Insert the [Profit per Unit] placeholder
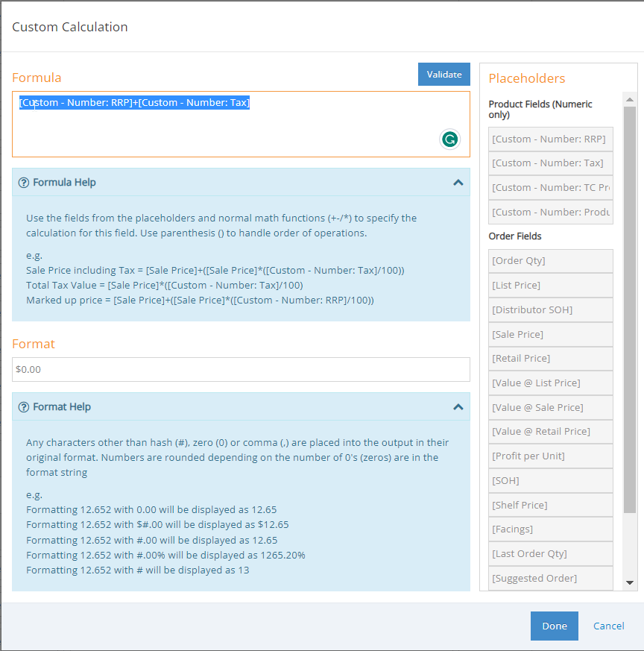The height and width of the screenshot is (651, 644). point(551,456)
